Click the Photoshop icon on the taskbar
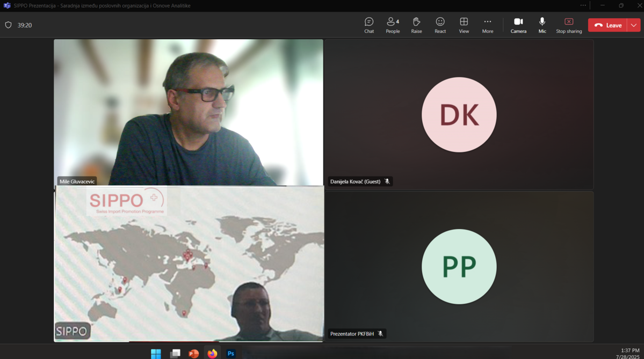 (x=230, y=353)
